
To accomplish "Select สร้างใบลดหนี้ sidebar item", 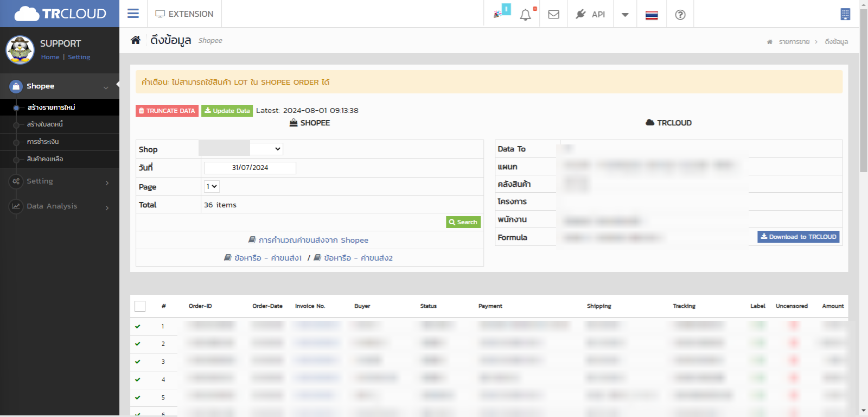I will tap(45, 124).
